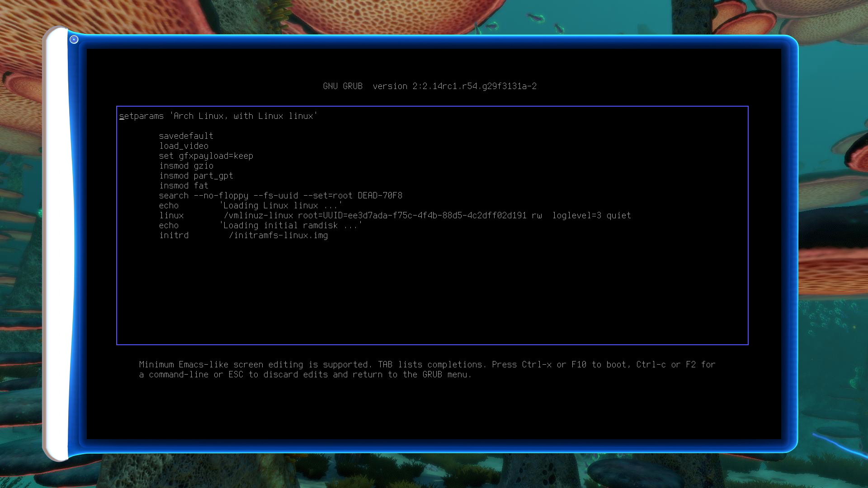
Task: Click the echo 'Loading Linux linux ...' line
Action: click(250, 206)
